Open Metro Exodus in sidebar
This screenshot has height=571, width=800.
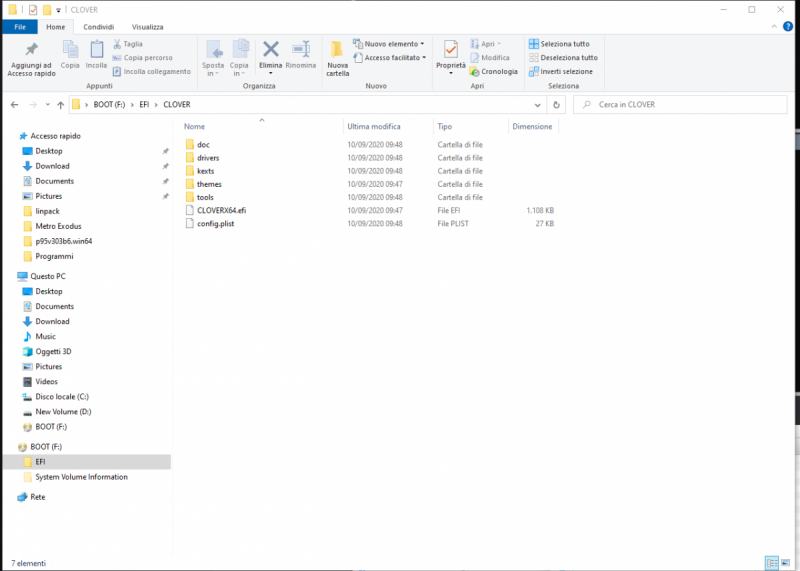pyautogui.click(x=58, y=226)
